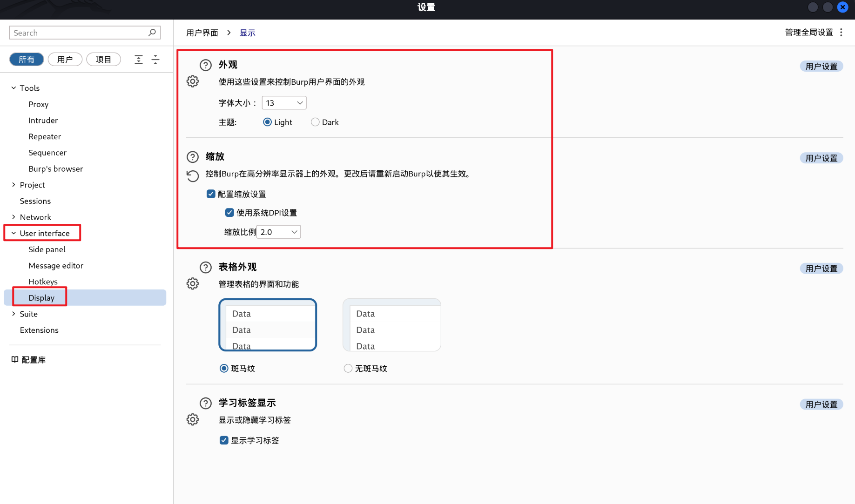Click the non-striped table preview thumbnail
The width and height of the screenshot is (855, 504).
[392, 325]
